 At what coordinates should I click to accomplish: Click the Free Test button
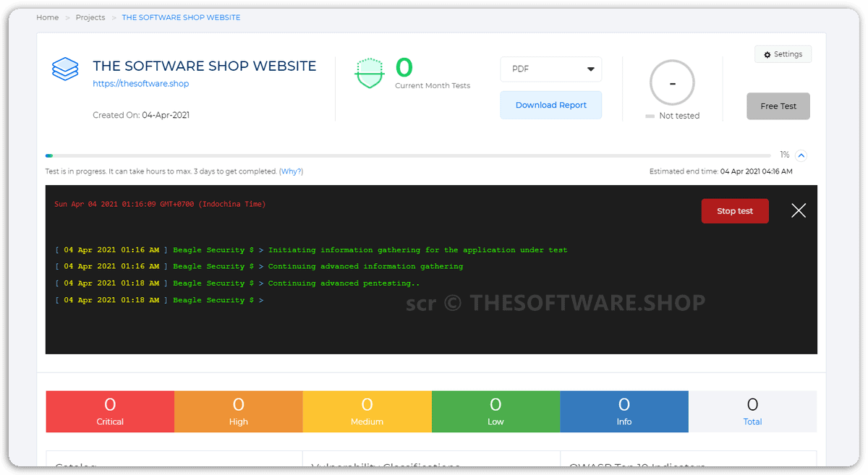[778, 106]
